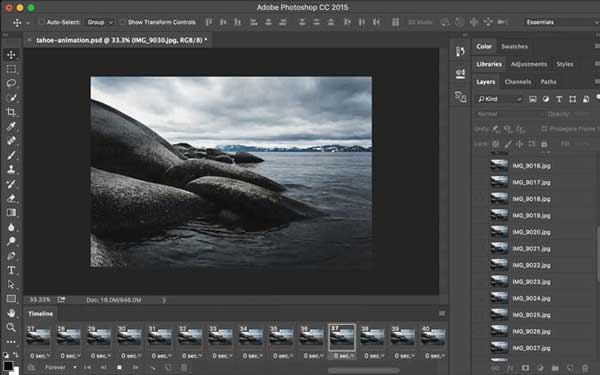Select the Blur tool
600x375 pixels.
(11, 227)
